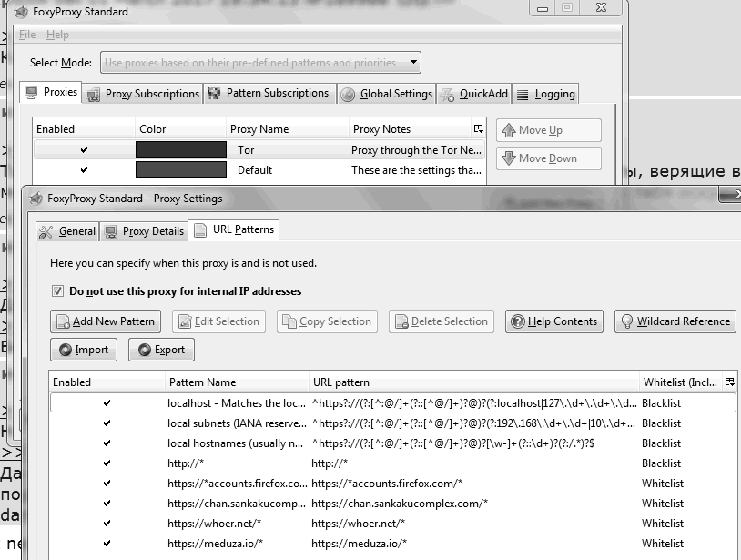Select the 'local subnets (IANA reserve...' pattern name
741x560 pixels.
point(237,423)
